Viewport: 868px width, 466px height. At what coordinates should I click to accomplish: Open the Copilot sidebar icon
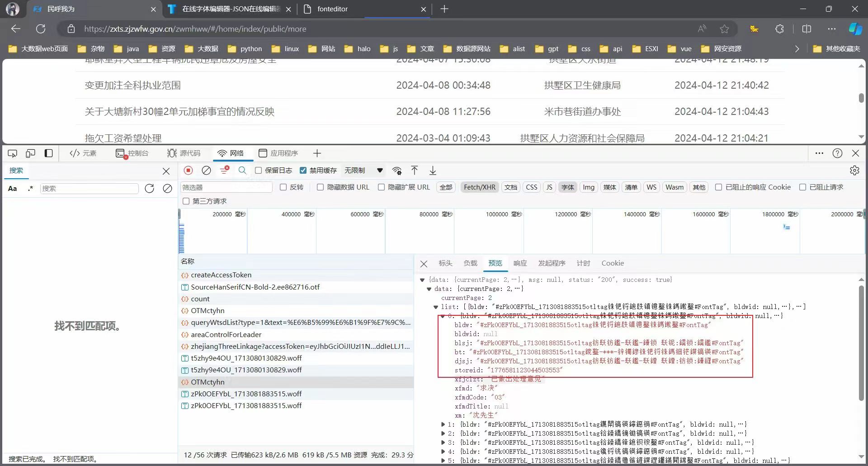855,29
